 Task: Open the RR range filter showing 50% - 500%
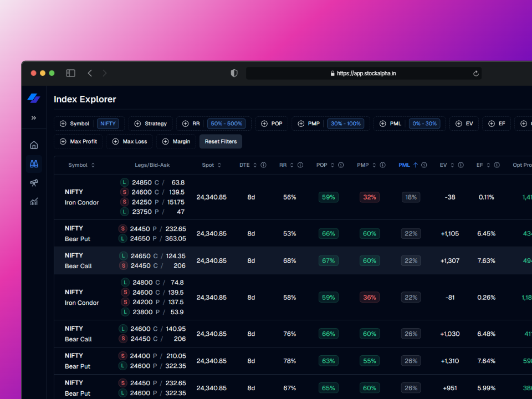[226, 123]
